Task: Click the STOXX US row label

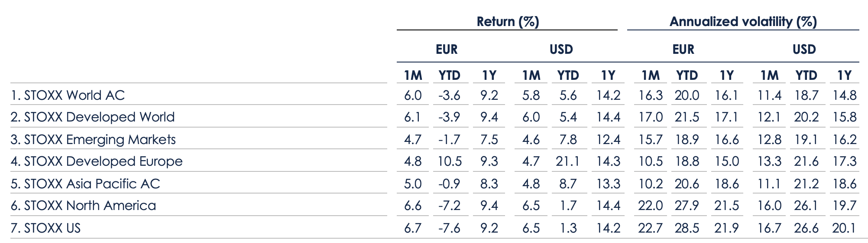Action: [x=45, y=228]
